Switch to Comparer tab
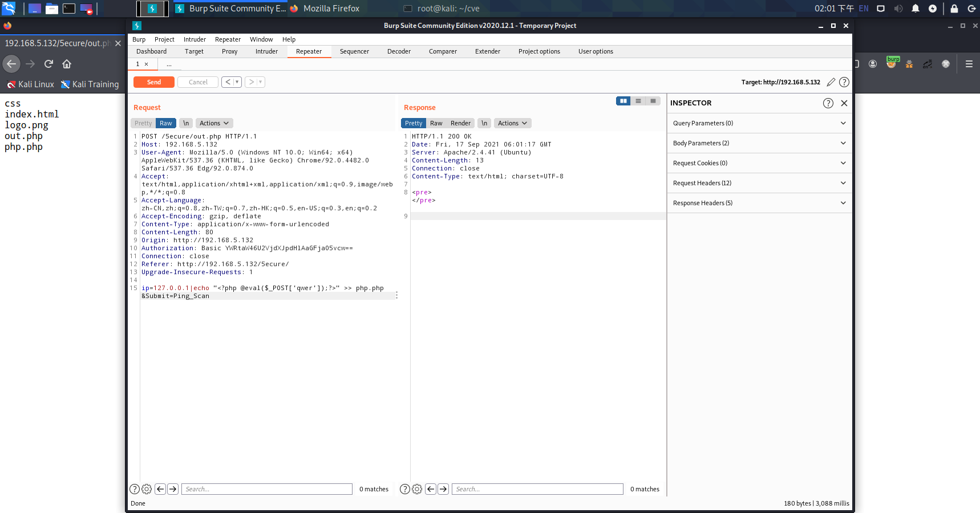The height and width of the screenshot is (513, 980). pyautogui.click(x=443, y=51)
